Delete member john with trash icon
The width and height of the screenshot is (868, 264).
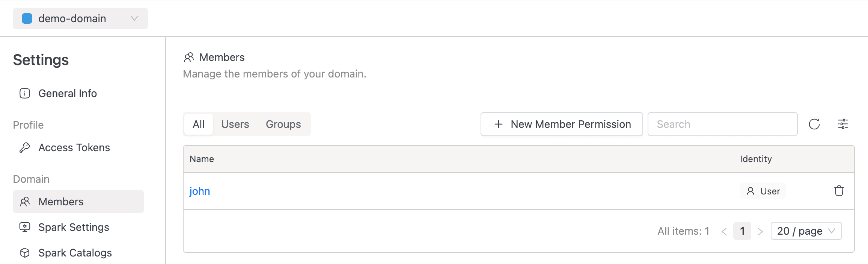[839, 191]
